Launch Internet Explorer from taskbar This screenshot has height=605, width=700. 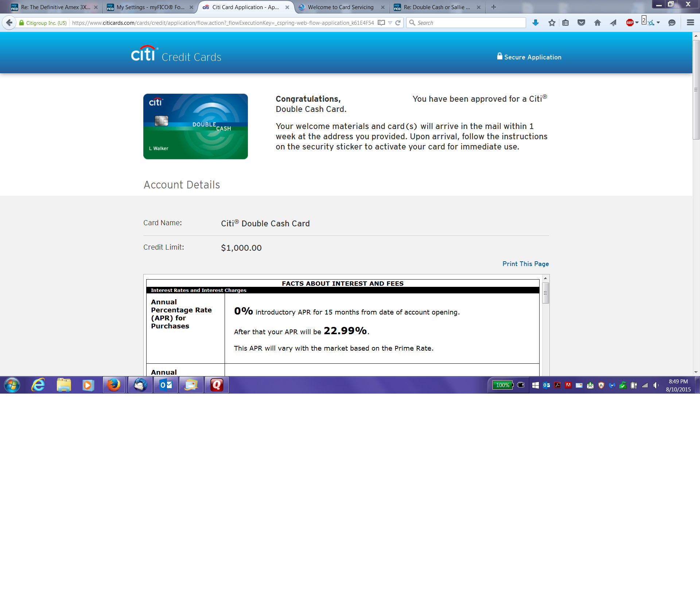tap(38, 385)
